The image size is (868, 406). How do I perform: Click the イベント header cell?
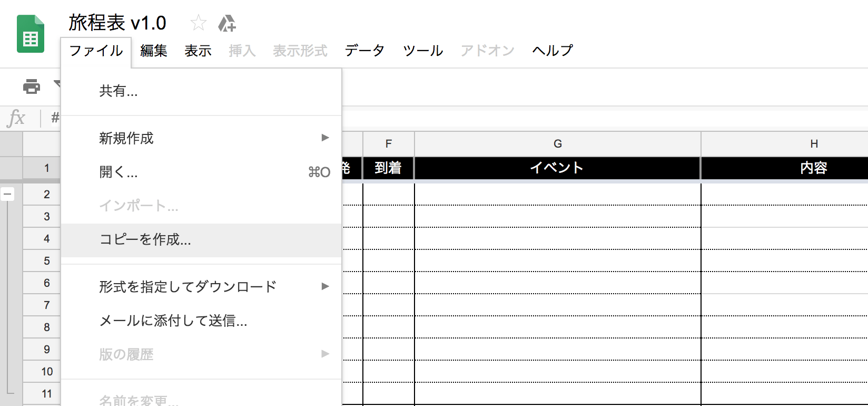[x=558, y=168]
